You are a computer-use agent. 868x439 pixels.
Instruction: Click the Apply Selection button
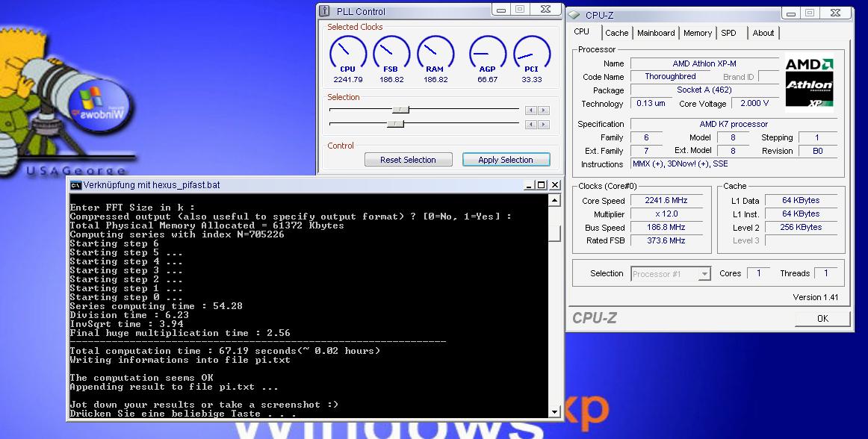click(x=506, y=160)
